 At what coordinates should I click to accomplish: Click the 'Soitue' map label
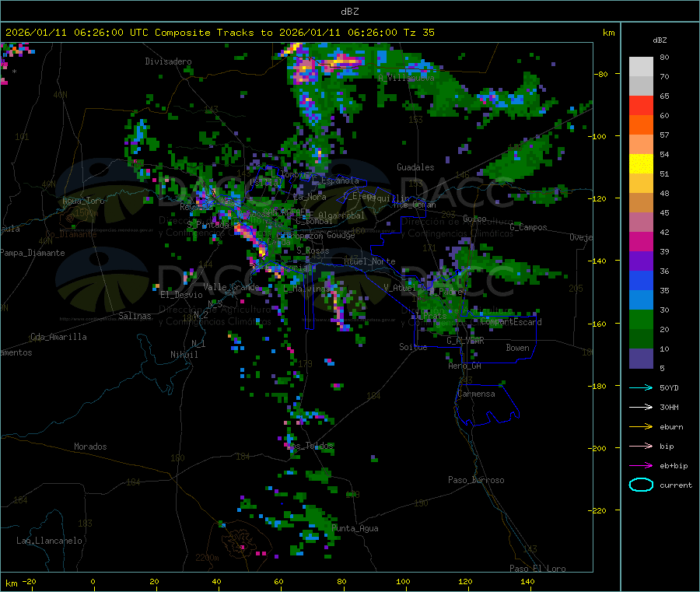click(413, 347)
